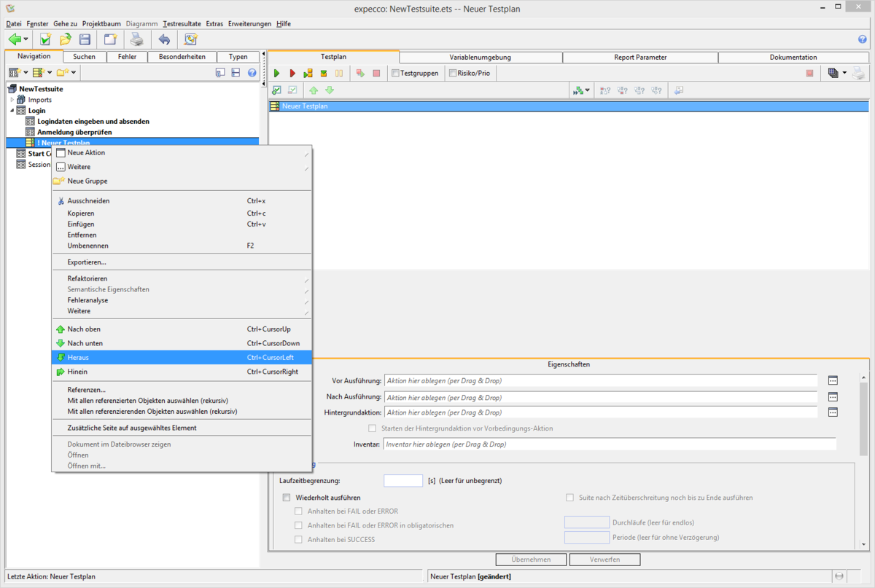Click the green move-up arrow icon
The width and height of the screenshot is (875, 588).
point(314,90)
